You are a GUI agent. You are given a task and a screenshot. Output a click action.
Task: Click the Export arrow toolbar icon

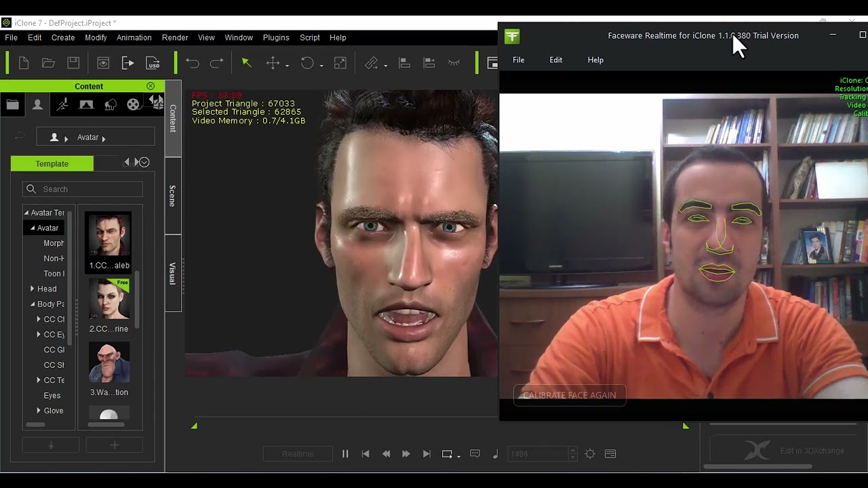(x=128, y=63)
